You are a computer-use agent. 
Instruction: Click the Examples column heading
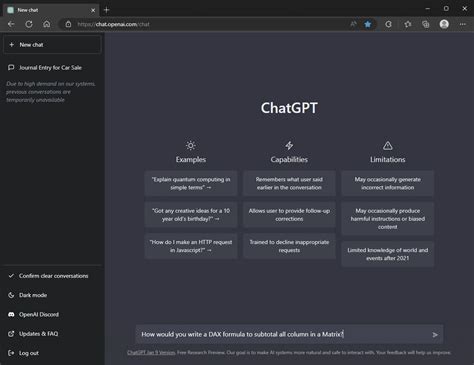(191, 160)
